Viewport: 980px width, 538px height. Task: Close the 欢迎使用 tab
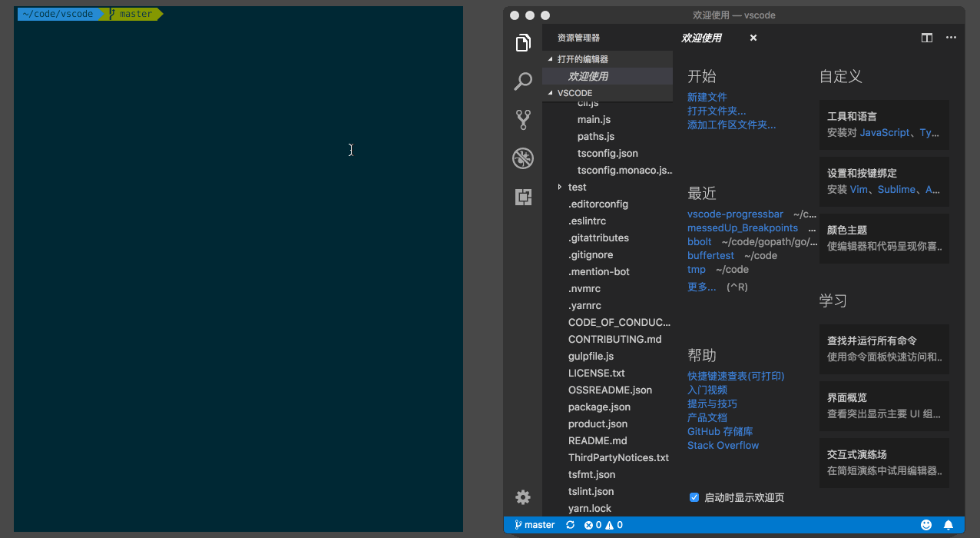753,38
